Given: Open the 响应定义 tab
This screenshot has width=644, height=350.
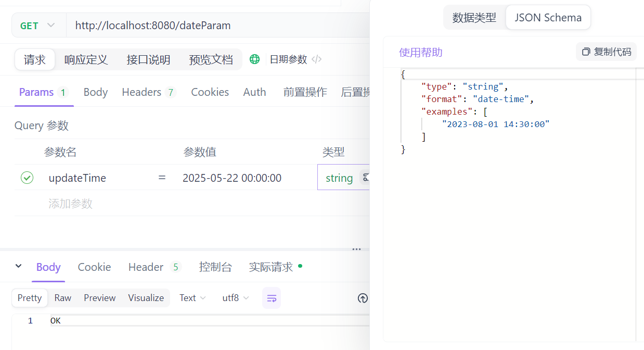Looking at the screenshot, I should coord(86,59).
